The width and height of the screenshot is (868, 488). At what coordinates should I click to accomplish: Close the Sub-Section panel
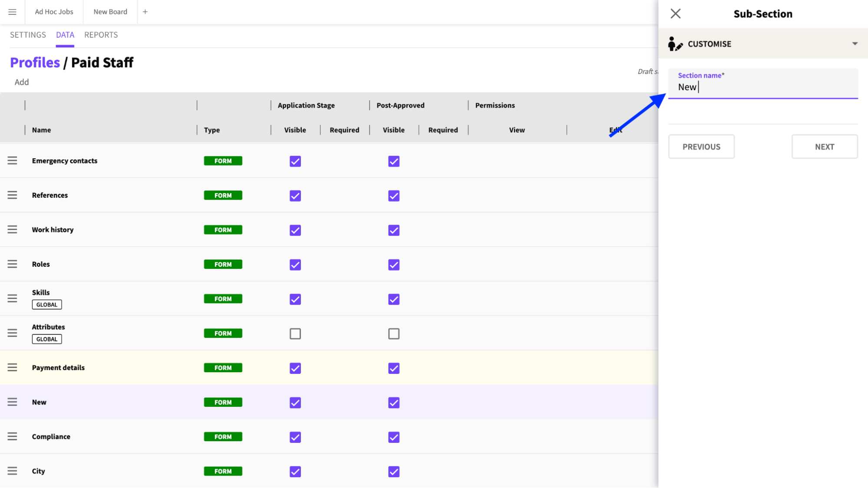tap(675, 13)
